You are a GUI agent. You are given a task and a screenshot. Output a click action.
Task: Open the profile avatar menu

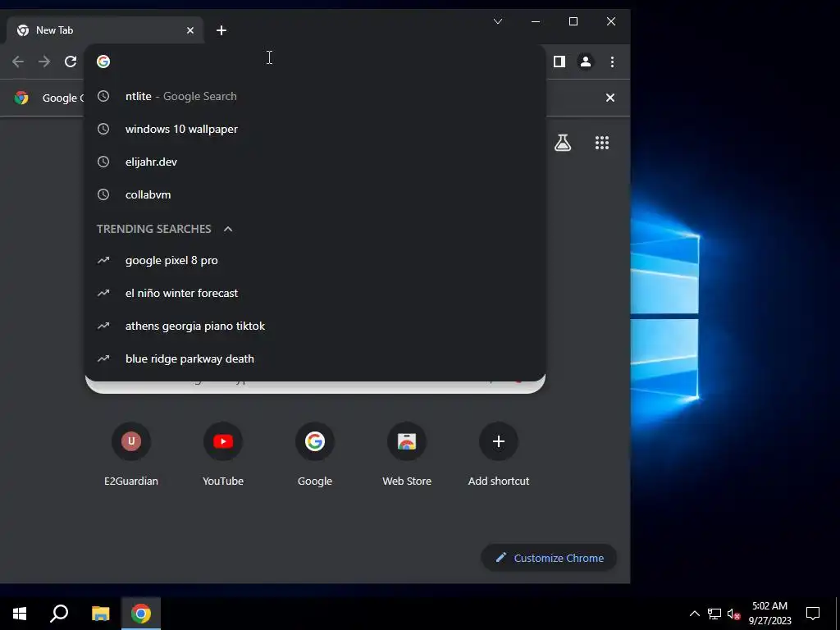[586, 62]
